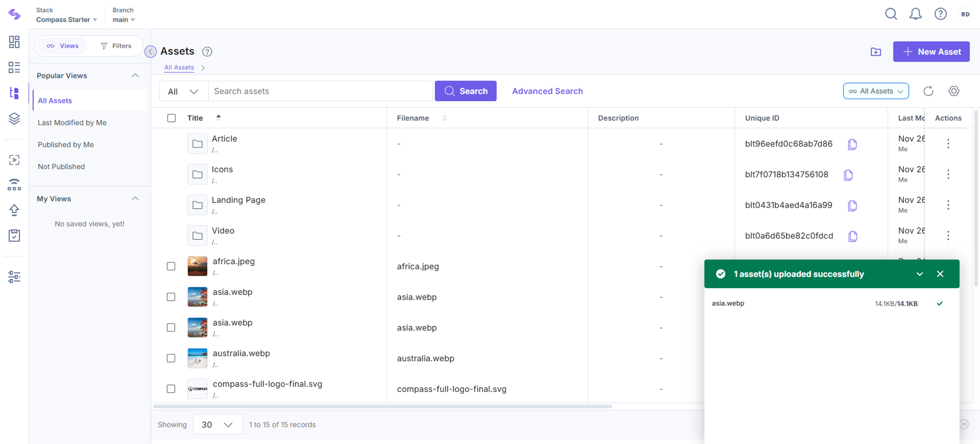Collapse the My Views section
980x444 pixels.
135,199
